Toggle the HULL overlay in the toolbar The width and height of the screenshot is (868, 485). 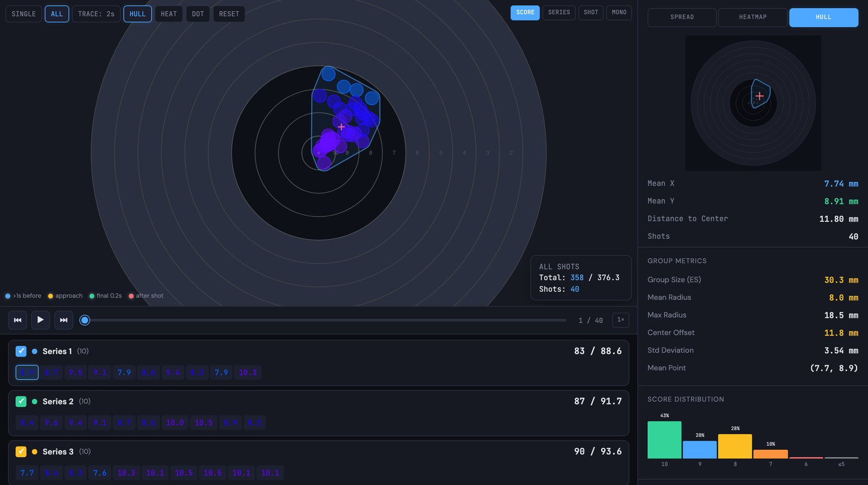tap(138, 14)
